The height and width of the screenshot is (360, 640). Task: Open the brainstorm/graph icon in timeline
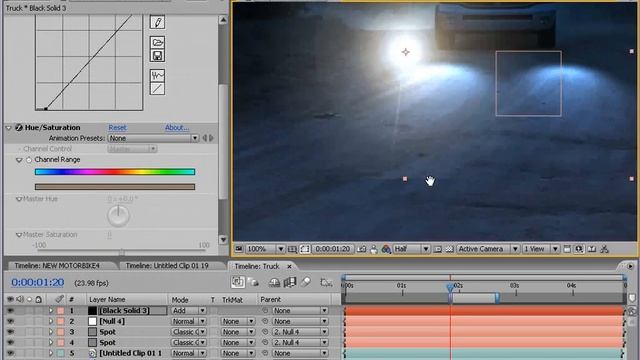326,282
